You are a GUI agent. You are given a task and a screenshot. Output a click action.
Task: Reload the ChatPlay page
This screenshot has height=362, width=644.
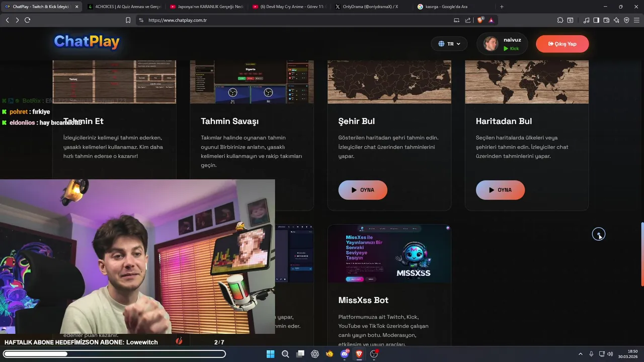click(x=27, y=20)
